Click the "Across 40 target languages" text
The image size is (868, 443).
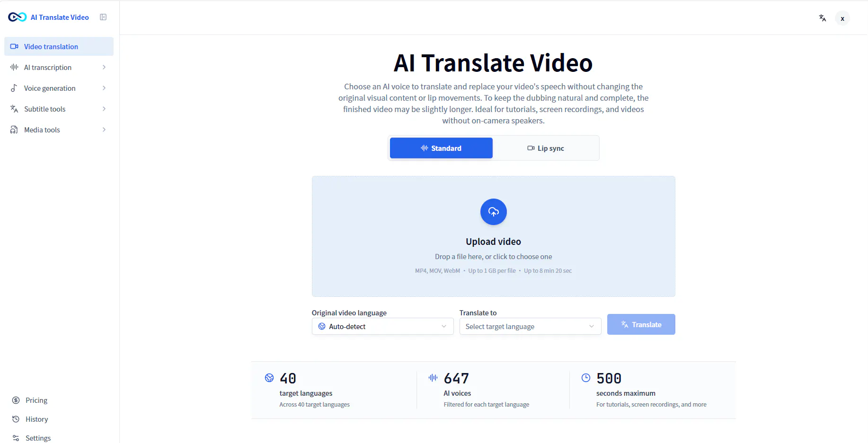(x=315, y=404)
